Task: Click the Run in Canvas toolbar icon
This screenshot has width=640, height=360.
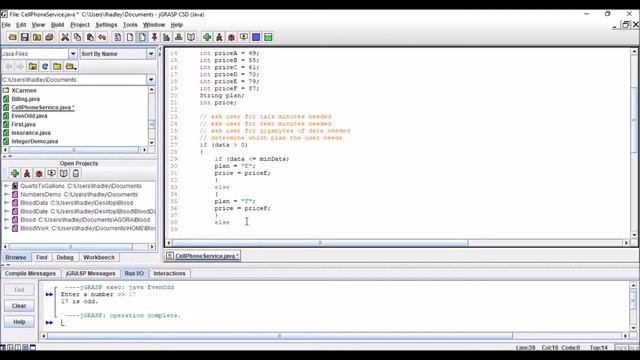Action: [244, 37]
